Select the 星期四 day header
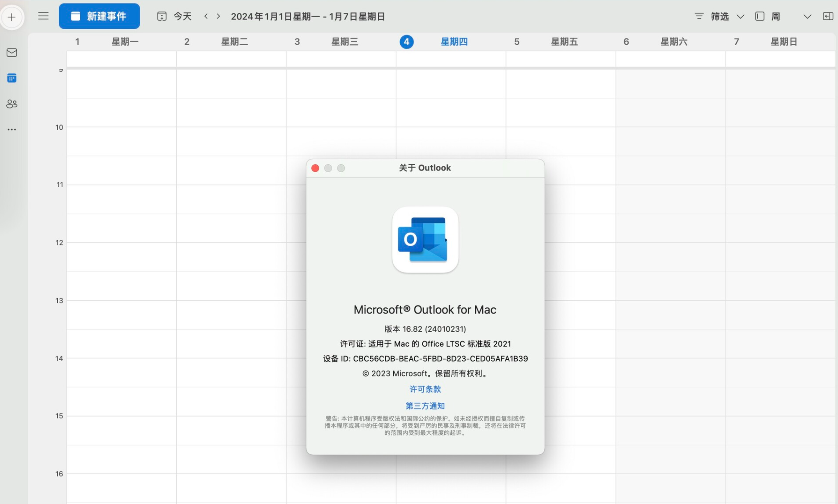This screenshot has width=838, height=504. [x=454, y=42]
